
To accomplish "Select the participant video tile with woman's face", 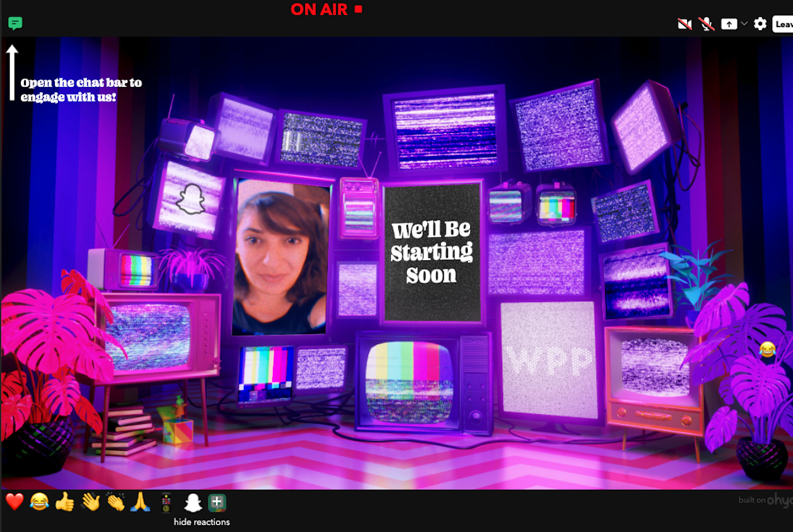I will tap(281, 257).
